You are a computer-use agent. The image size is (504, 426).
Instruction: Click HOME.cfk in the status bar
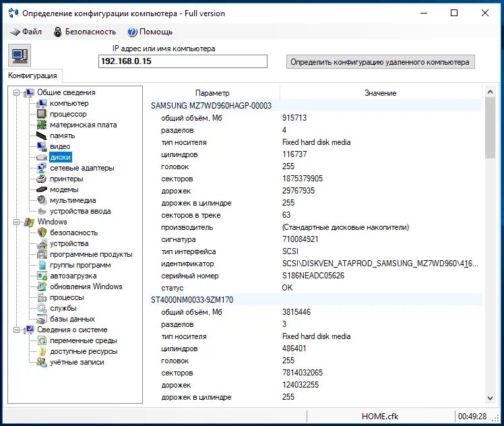[380, 417]
